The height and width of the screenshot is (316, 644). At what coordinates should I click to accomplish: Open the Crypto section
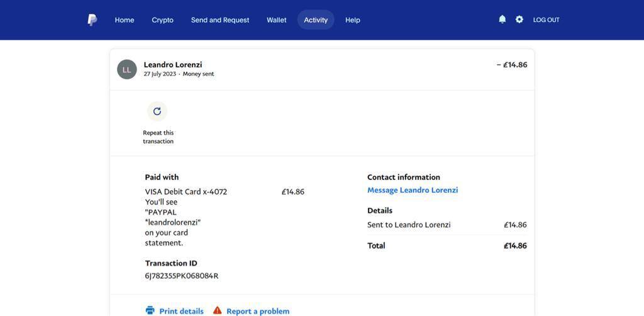[162, 20]
